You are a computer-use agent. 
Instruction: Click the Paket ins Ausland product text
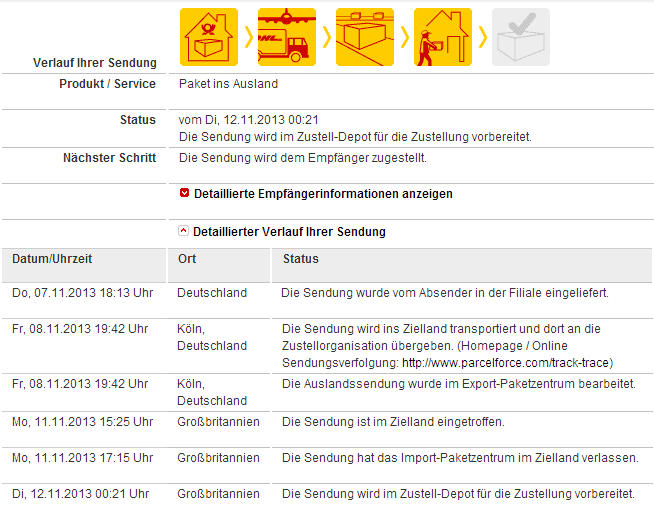click(228, 84)
